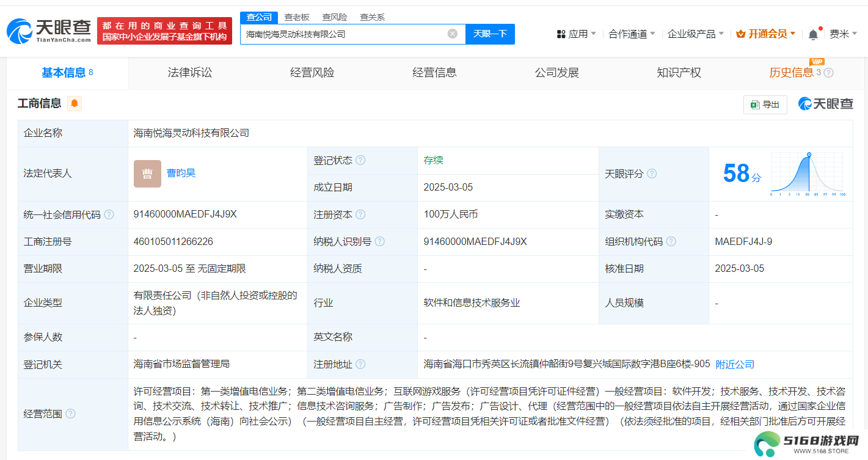Click help icon next to 注册资本

[360, 214]
